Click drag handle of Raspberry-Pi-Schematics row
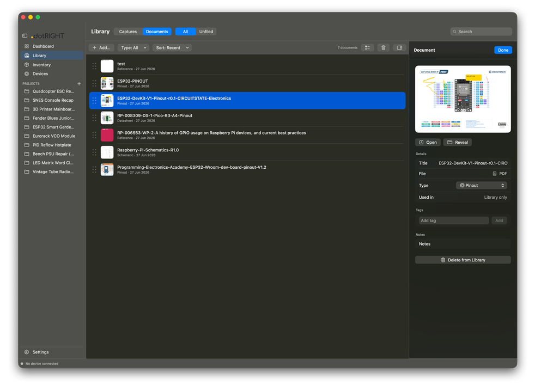535x392 pixels. pos(94,152)
